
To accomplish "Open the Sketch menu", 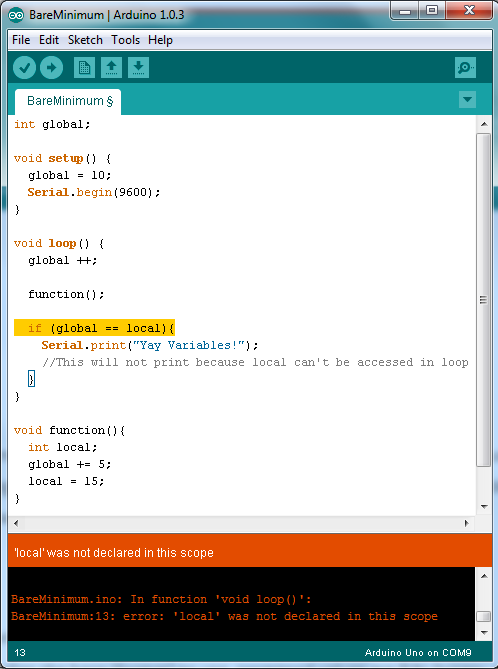I will pyautogui.click(x=85, y=40).
